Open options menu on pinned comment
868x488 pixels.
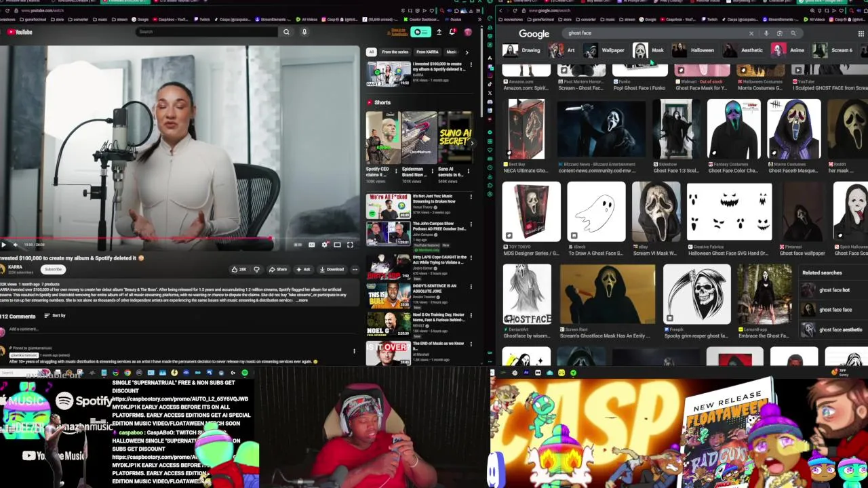[354, 351]
